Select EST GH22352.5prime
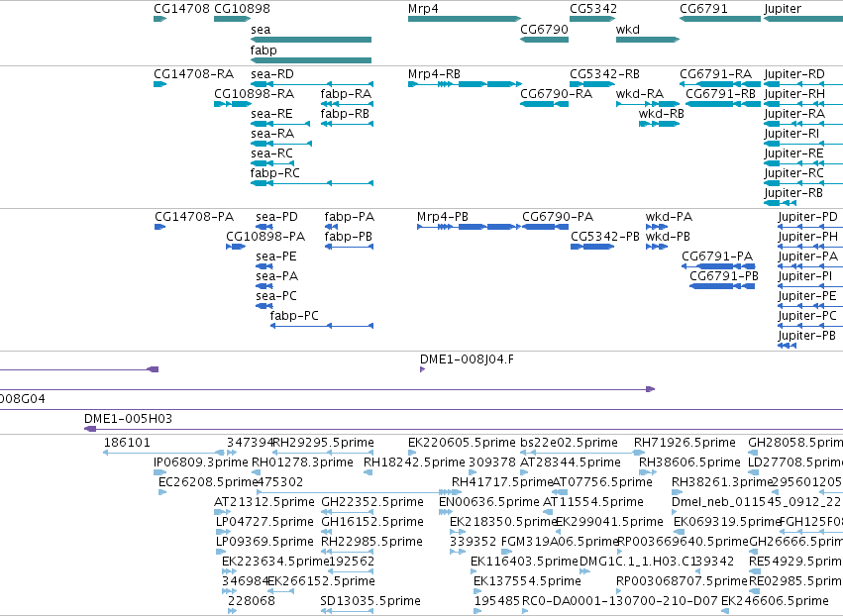Screen dimensions: 843x616 coord(347,512)
